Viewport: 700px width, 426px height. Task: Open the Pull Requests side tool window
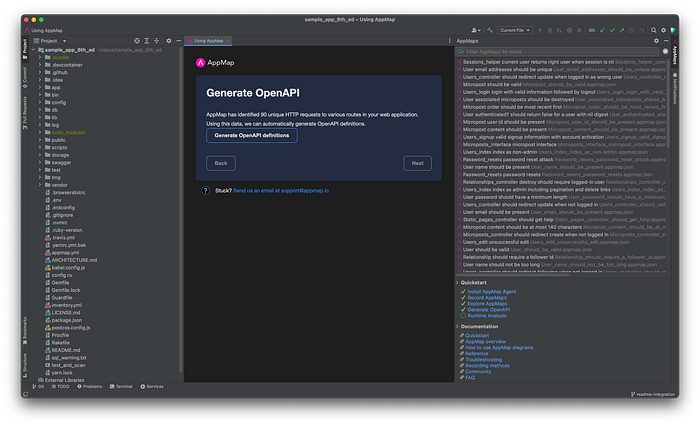coord(25,112)
